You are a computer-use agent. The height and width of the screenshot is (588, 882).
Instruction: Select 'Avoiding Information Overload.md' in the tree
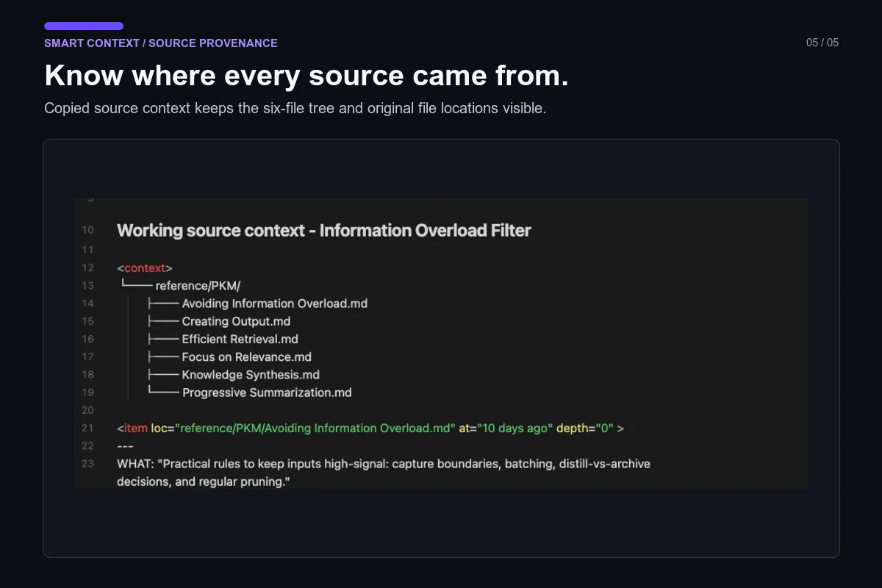275,304
